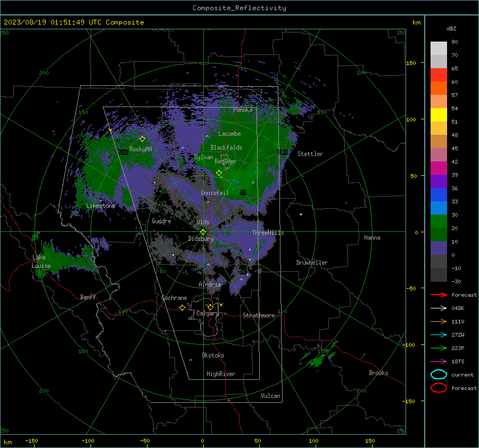This screenshot has height=448, width=479.
Task: Select the magenta 42-39 dBZ swatch
Action: coord(439,168)
